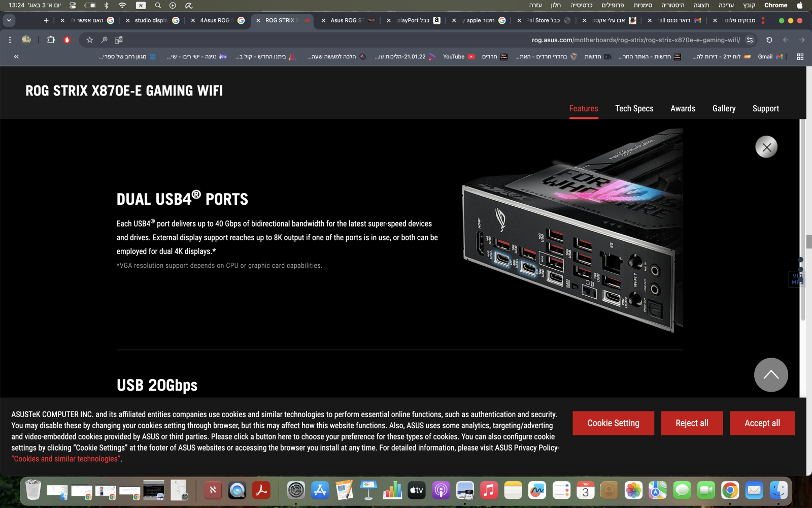Image resolution: width=812 pixels, height=508 pixels.
Task: Open Finder from the dock
Action: click(779, 490)
